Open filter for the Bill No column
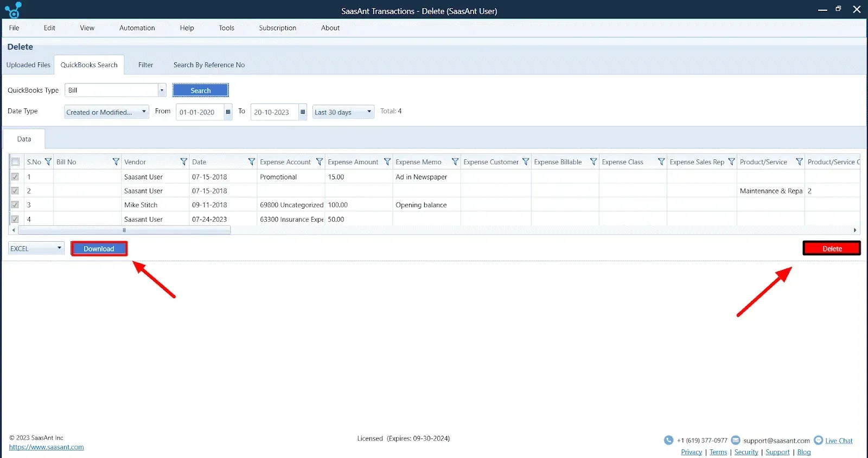Screen dimensions: 868x458 point(116,162)
